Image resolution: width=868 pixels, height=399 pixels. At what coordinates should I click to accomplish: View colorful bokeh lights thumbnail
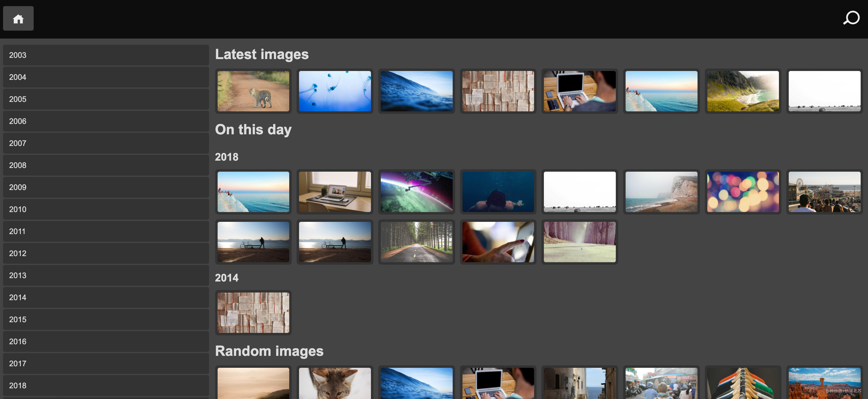(x=743, y=192)
